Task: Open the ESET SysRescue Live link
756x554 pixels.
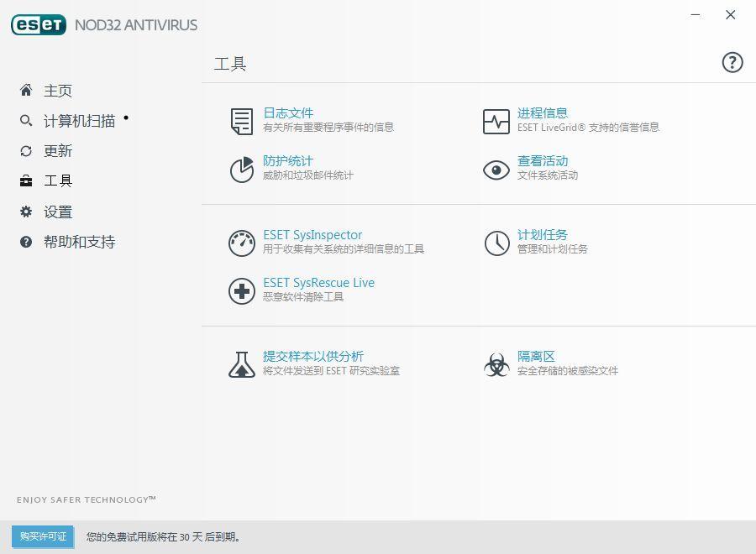Action: [x=318, y=282]
